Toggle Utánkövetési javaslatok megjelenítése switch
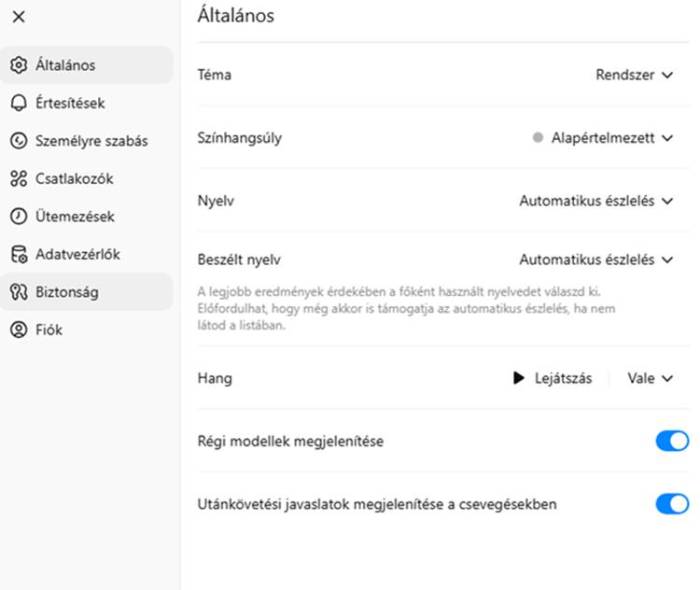The height and width of the screenshot is (590, 700). [672, 504]
